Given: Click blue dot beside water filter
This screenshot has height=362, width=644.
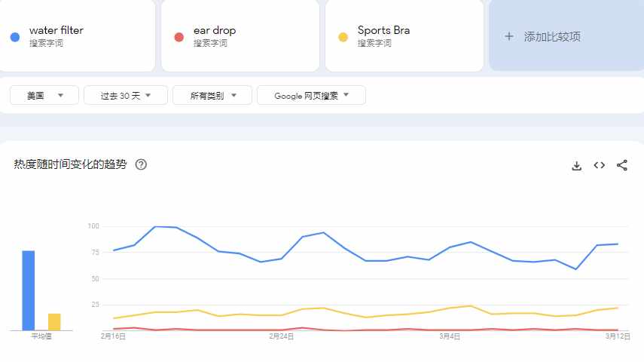Looking at the screenshot, I should [x=14, y=36].
